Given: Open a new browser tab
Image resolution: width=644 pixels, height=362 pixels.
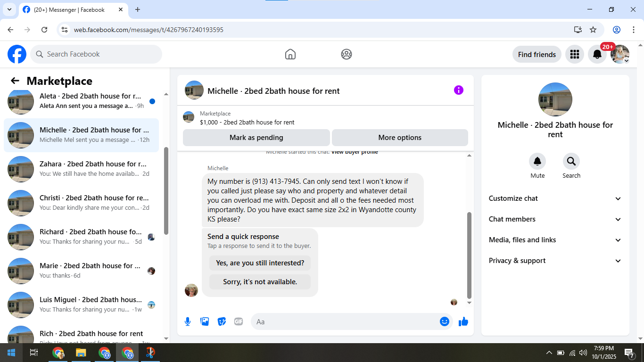Looking at the screenshot, I should (x=138, y=9).
